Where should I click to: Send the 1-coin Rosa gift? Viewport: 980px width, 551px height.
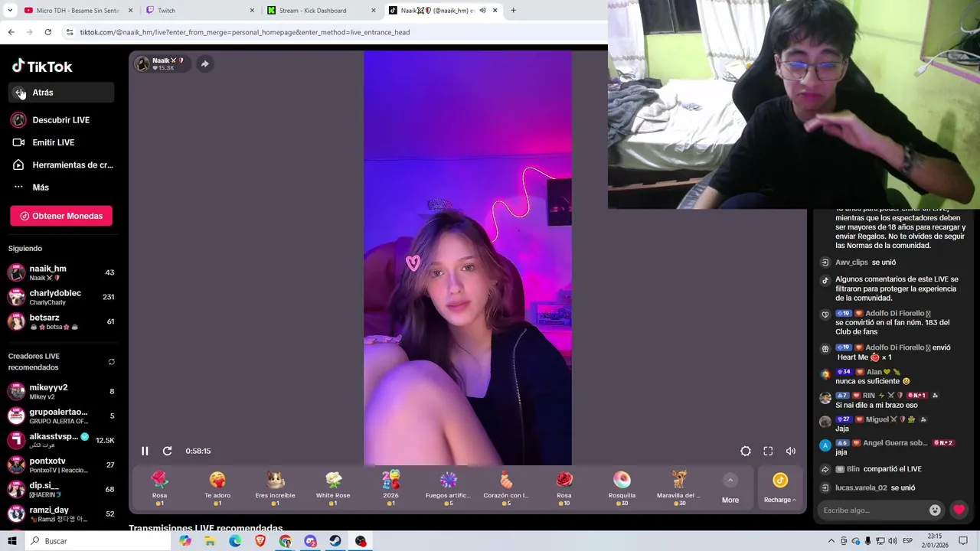pos(159,487)
